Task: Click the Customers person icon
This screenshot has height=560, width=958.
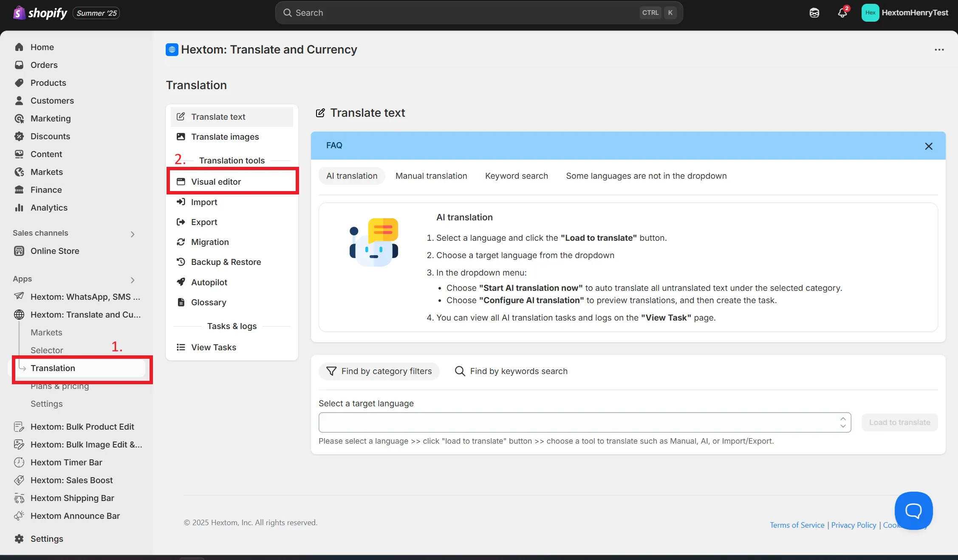Action: click(19, 101)
